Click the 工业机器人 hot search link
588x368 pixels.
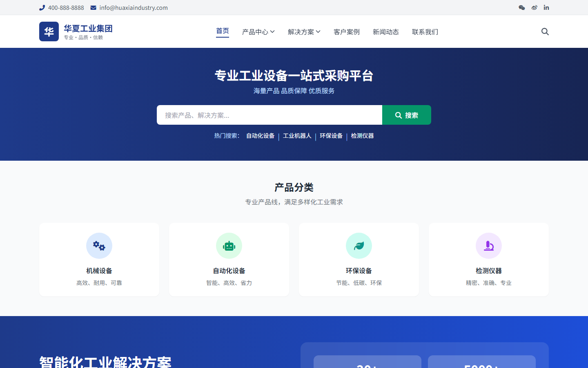point(297,136)
